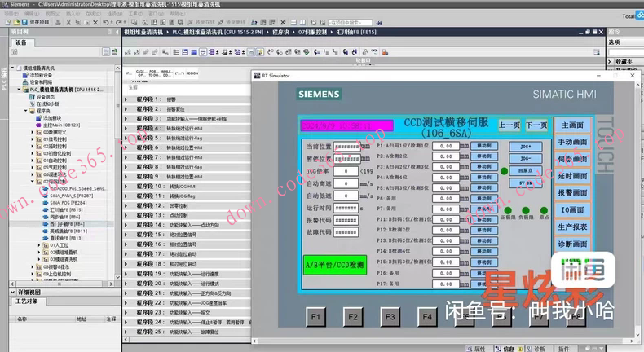Click the IO画面 HMI navigation button

[x=572, y=210]
